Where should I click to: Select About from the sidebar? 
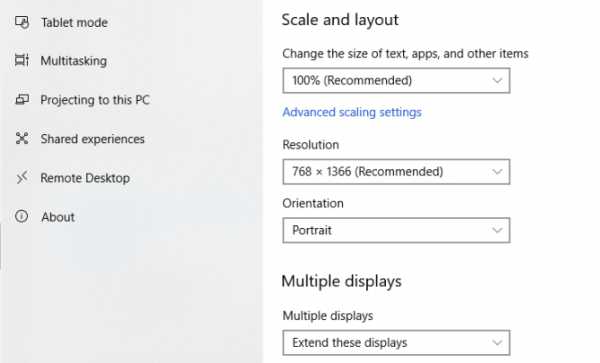tap(58, 217)
